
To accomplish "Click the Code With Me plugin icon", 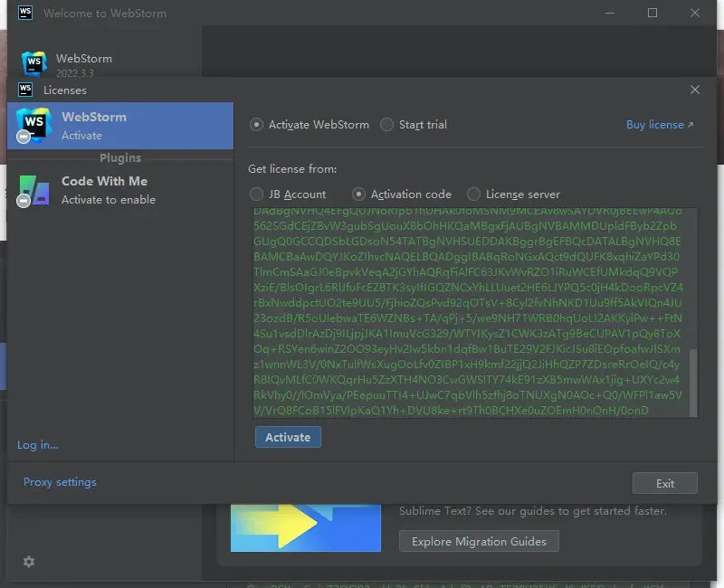I will click(33, 190).
